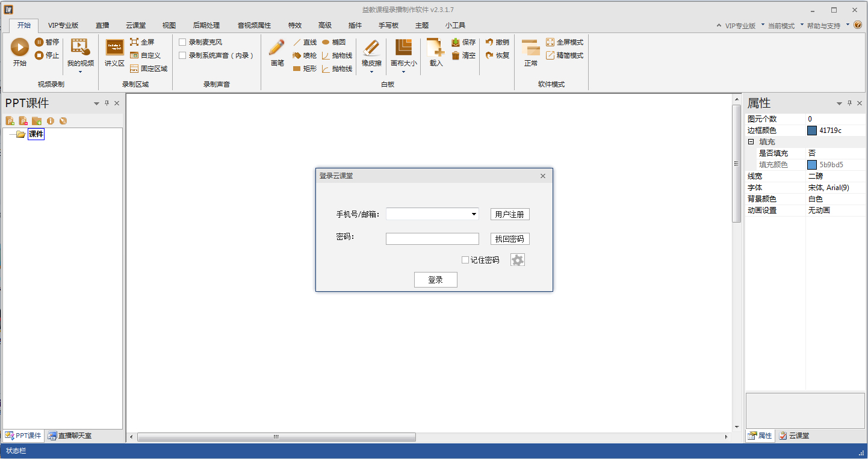
Task: Tick the 记住密码 checkbox
Action: click(x=465, y=260)
